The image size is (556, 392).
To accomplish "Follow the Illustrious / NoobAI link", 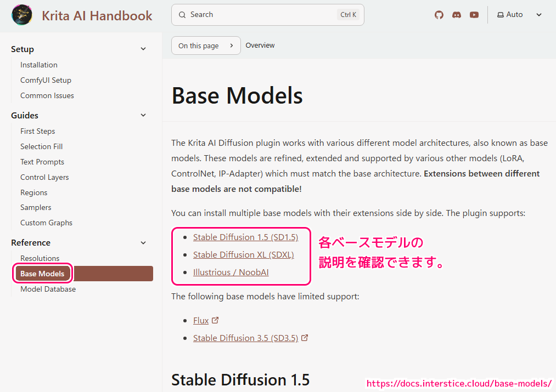I will click(231, 272).
